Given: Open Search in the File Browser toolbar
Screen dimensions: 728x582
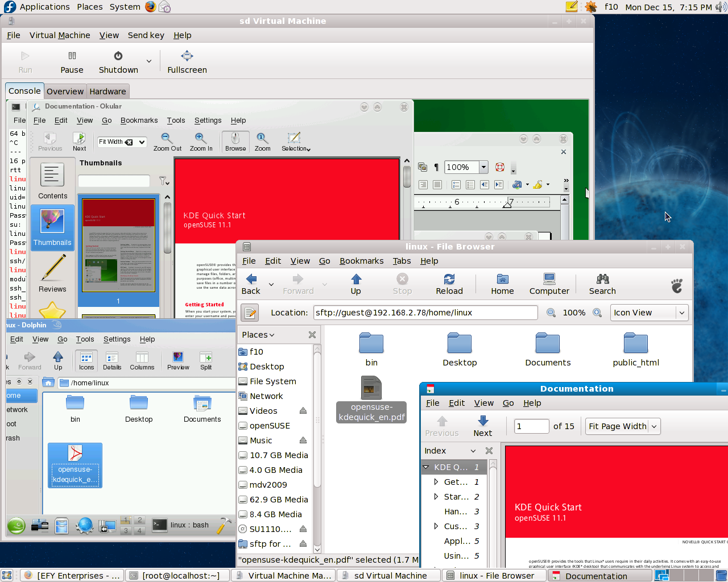Looking at the screenshot, I should [602, 284].
